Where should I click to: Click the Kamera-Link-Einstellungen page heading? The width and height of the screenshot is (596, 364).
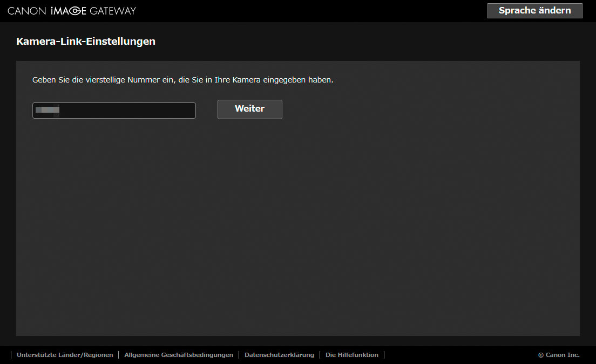pyautogui.click(x=86, y=42)
